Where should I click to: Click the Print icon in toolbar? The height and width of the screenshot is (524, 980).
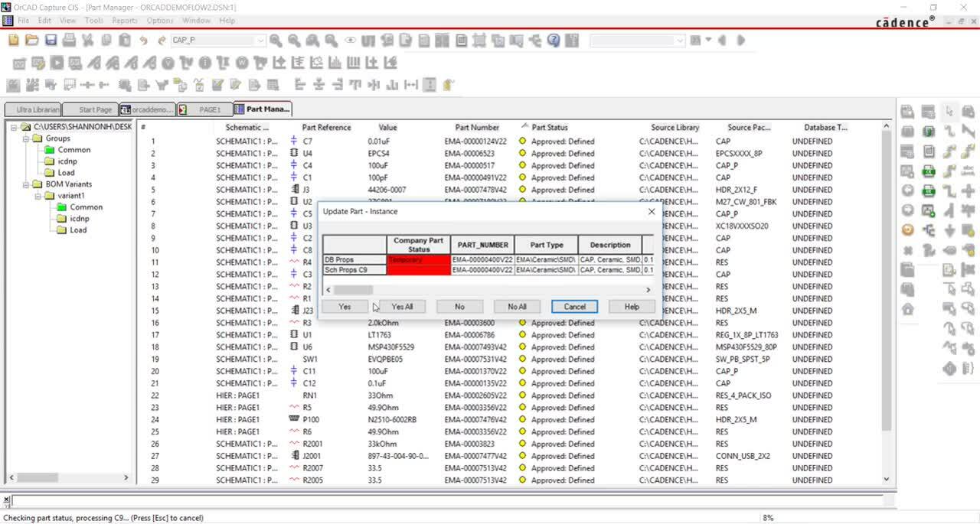69,40
